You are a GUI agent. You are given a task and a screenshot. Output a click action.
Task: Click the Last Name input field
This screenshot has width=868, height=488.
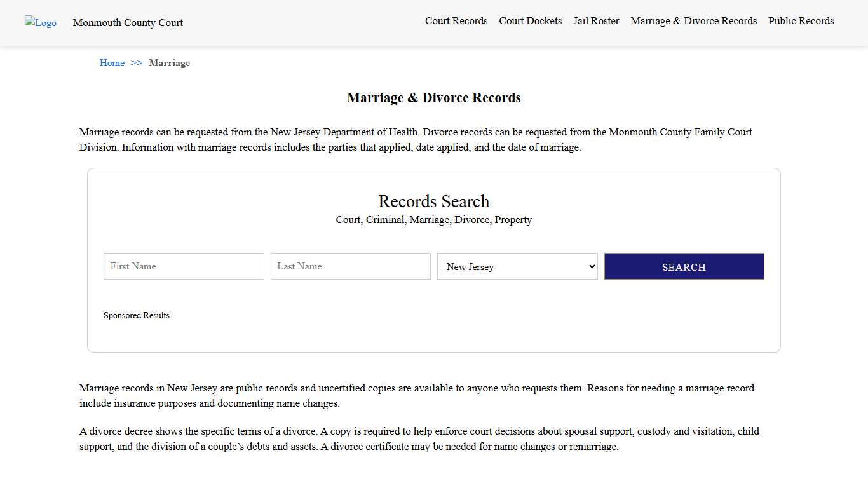pyautogui.click(x=350, y=266)
